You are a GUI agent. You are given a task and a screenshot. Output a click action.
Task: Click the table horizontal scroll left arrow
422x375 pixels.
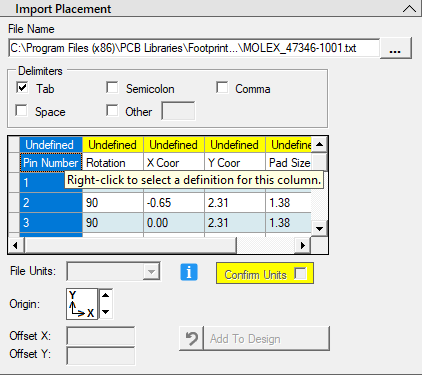tap(15, 246)
